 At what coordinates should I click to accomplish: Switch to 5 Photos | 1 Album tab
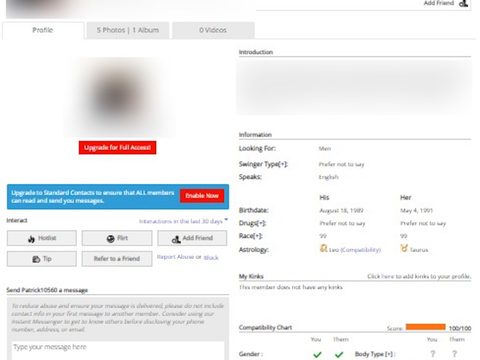tap(128, 30)
